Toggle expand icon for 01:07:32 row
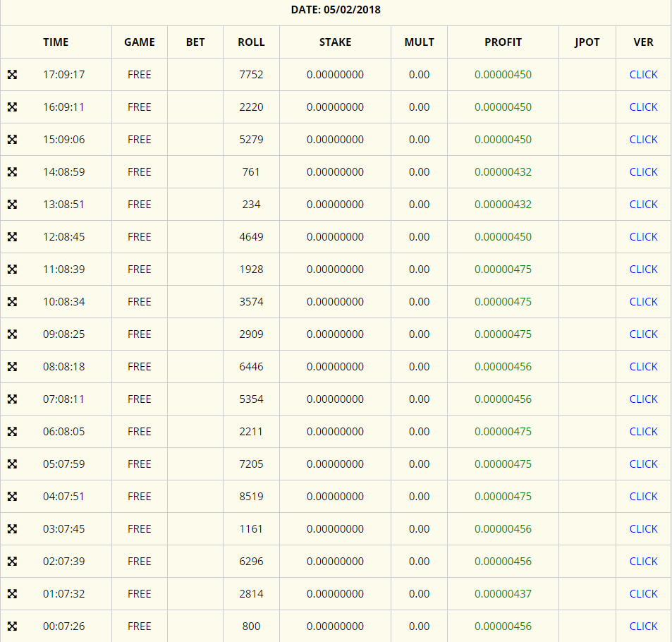Viewport: 672px width, 642px height. [x=12, y=594]
